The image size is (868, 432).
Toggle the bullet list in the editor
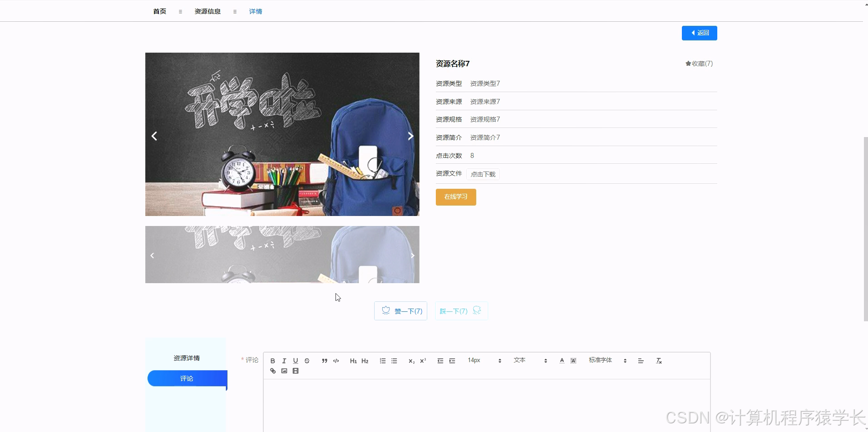point(394,360)
